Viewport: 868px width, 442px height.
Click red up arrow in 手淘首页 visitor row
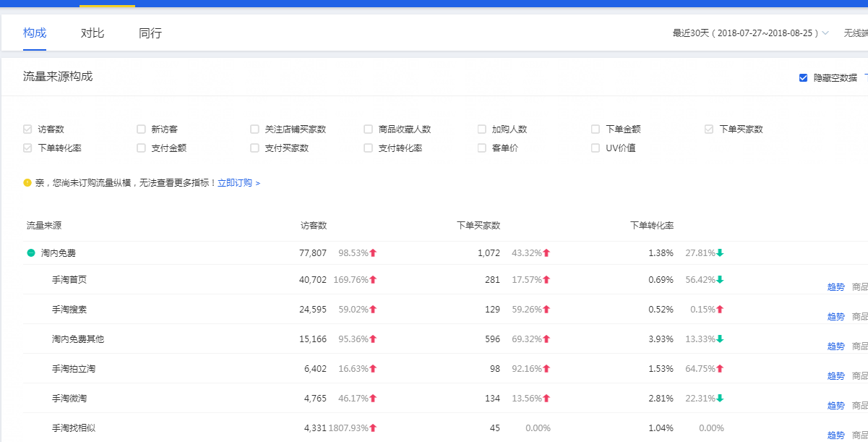[x=373, y=280]
